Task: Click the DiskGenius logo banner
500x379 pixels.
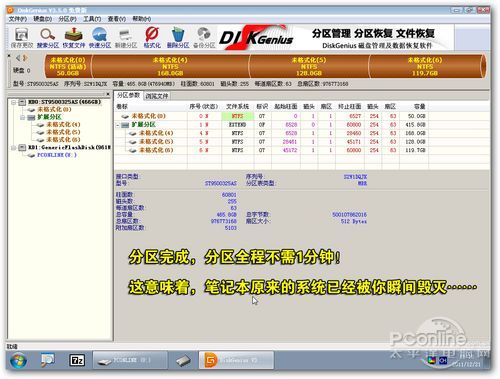Action: click(x=256, y=38)
